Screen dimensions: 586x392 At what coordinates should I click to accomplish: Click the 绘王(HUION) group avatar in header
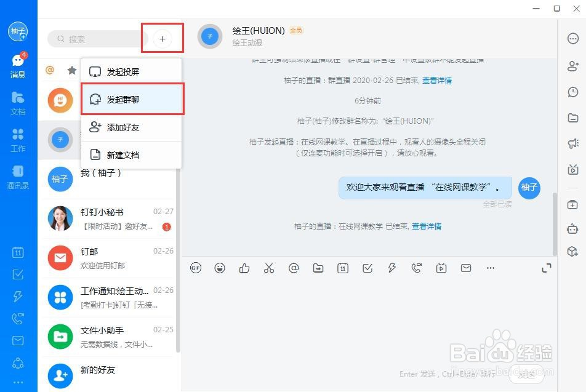210,36
